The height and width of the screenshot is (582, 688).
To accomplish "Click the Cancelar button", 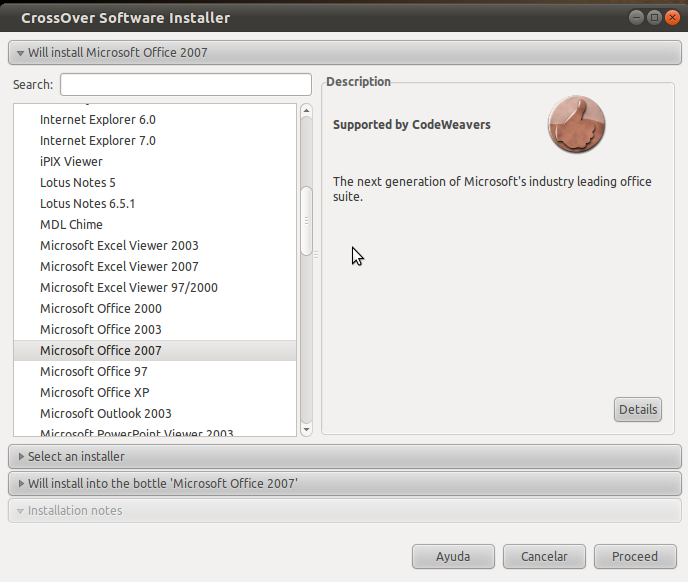I will click(x=544, y=557).
